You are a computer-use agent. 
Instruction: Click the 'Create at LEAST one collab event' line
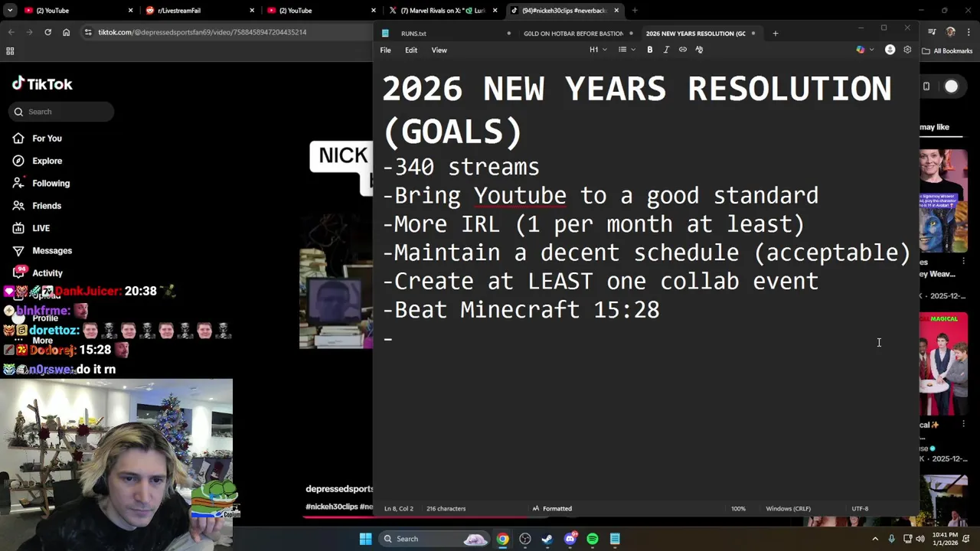[x=600, y=281]
